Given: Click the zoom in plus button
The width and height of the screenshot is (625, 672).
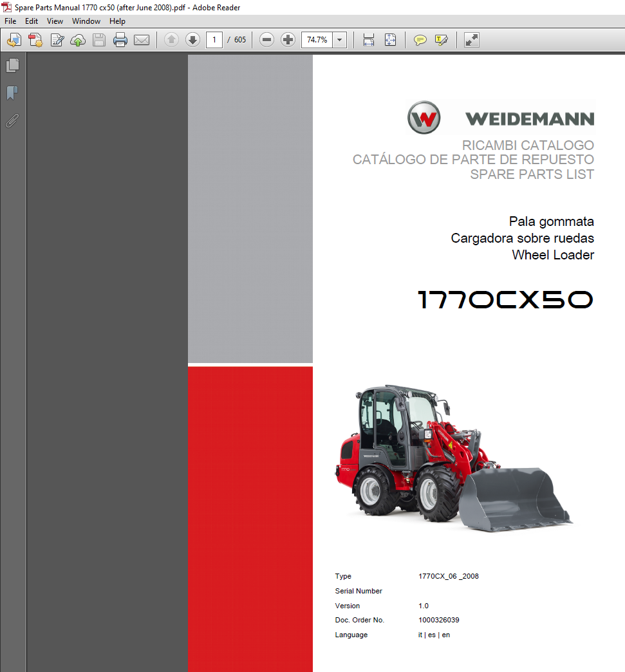Looking at the screenshot, I should point(288,41).
